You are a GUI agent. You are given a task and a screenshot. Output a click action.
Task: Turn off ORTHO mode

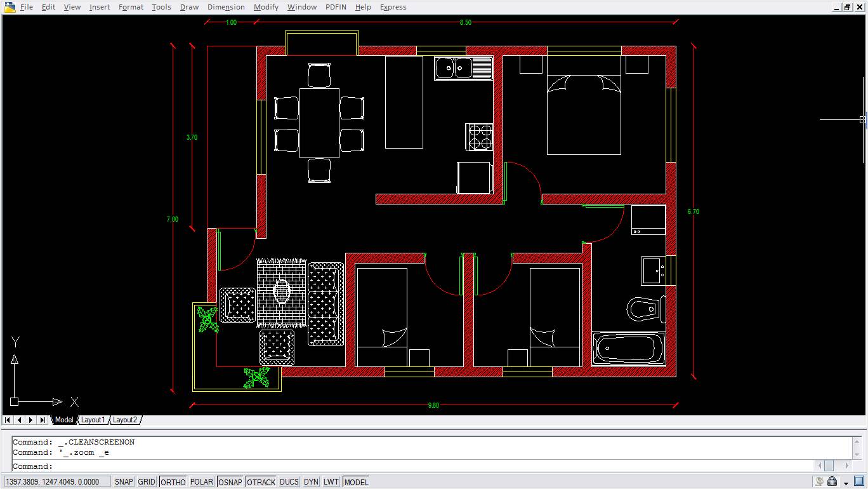173,482
